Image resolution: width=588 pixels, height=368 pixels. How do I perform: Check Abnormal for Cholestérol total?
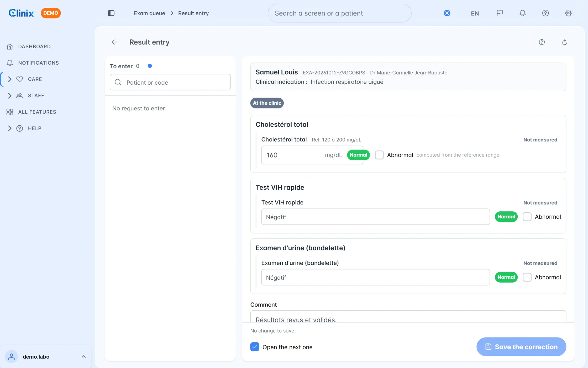(379, 155)
